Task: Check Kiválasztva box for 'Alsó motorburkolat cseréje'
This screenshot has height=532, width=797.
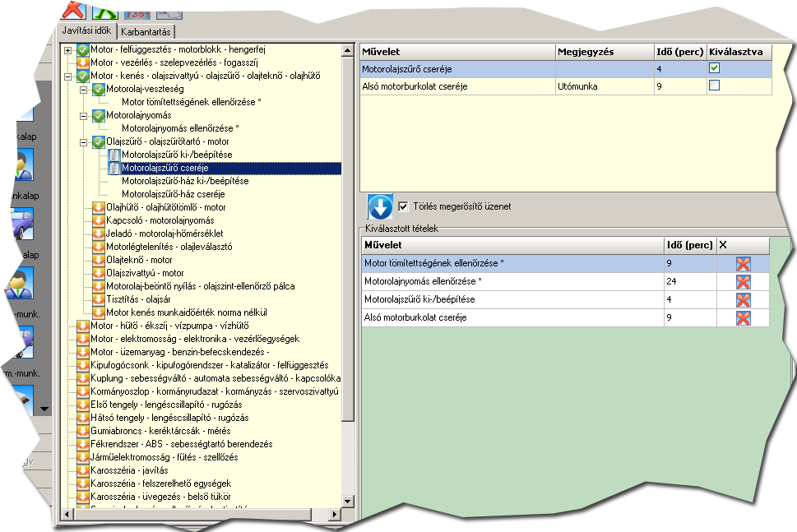Action: pos(715,86)
